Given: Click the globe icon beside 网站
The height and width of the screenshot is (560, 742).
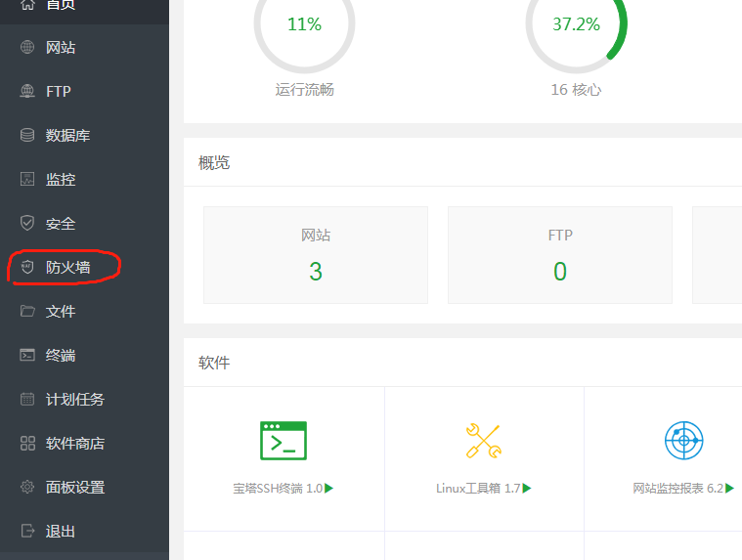Looking at the screenshot, I should [x=27, y=47].
